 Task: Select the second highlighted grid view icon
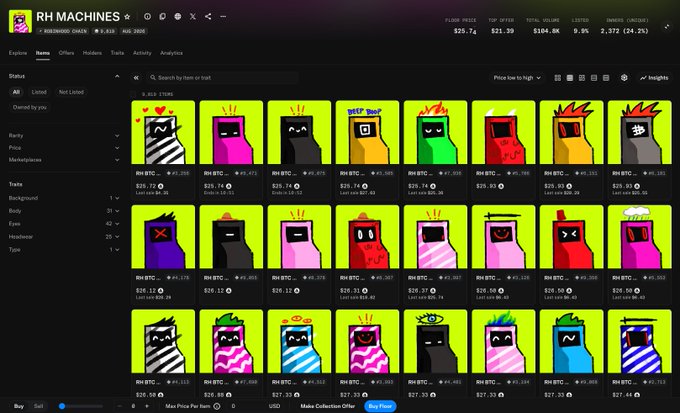click(x=570, y=78)
